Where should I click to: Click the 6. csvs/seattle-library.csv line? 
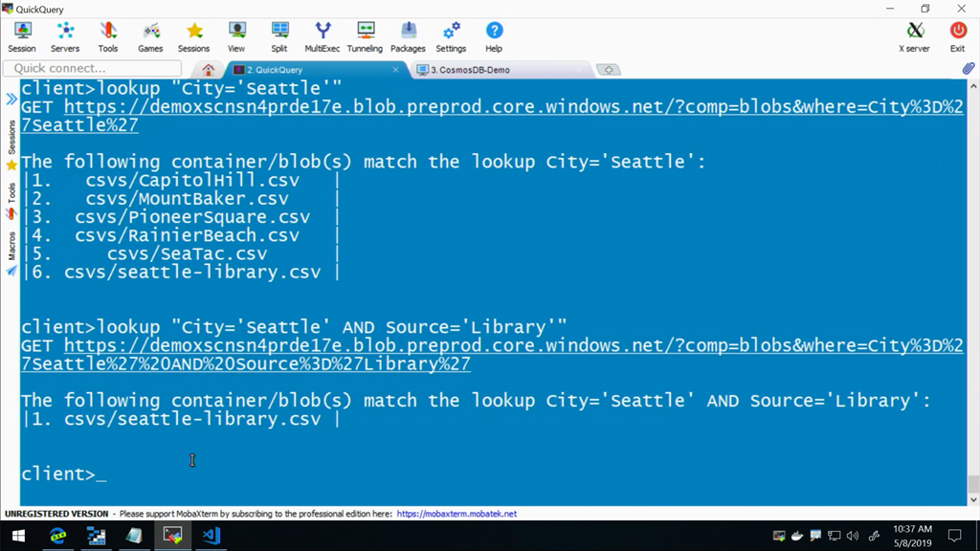[x=181, y=273]
